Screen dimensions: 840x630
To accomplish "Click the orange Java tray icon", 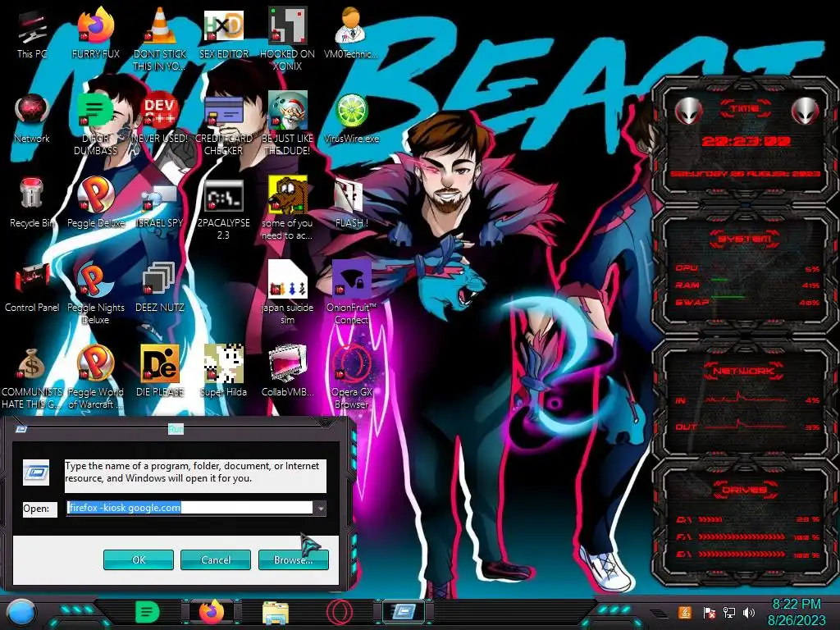I will pos(685,612).
